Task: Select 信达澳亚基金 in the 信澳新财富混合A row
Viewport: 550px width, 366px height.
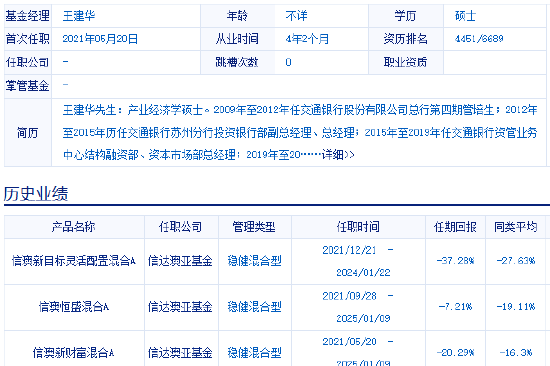Action: coord(180,352)
